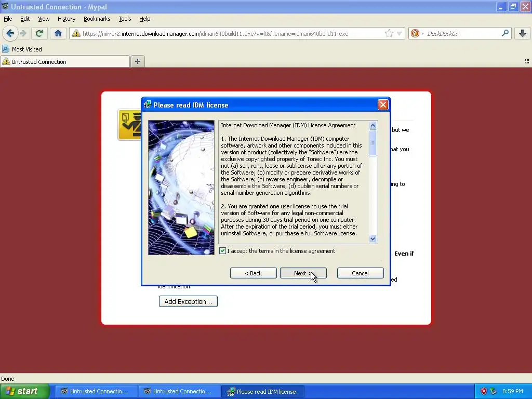
Task: Open the home page icon
Action: pos(58,33)
